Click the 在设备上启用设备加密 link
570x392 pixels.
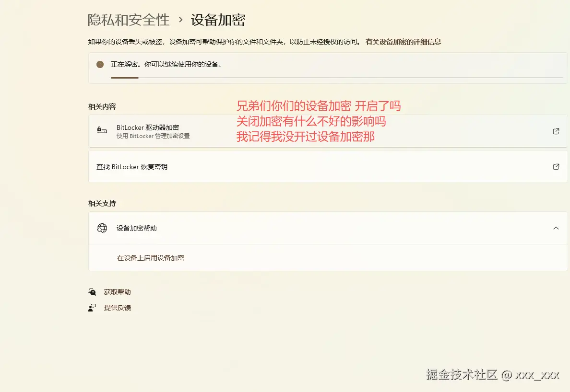152,257
